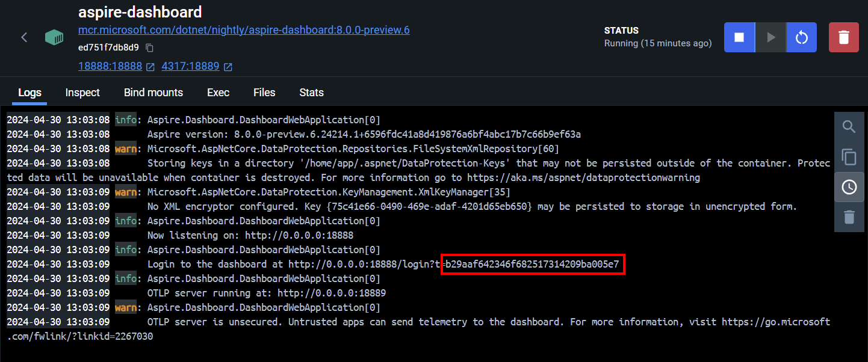Delete the container using the red trash button
This screenshot has height=362, width=868.
point(843,37)
